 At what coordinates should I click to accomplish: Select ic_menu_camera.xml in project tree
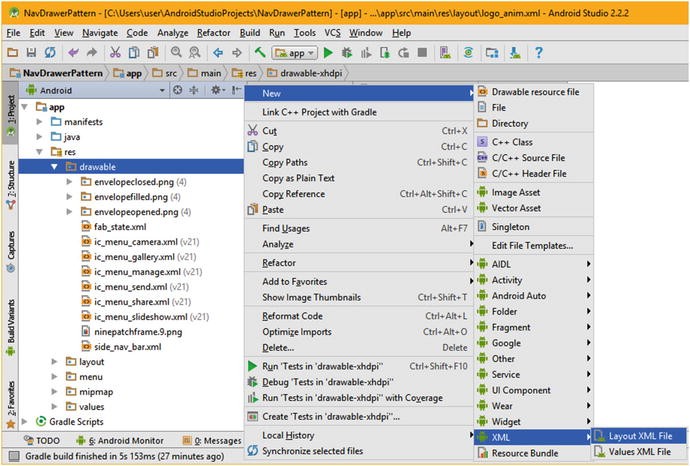tap(140, 242)
